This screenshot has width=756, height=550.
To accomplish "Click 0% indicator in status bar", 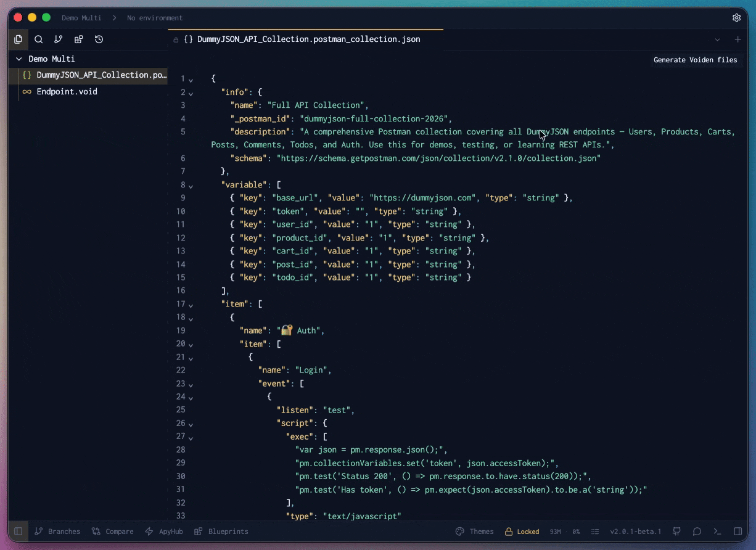I will (x=576, y=532).
